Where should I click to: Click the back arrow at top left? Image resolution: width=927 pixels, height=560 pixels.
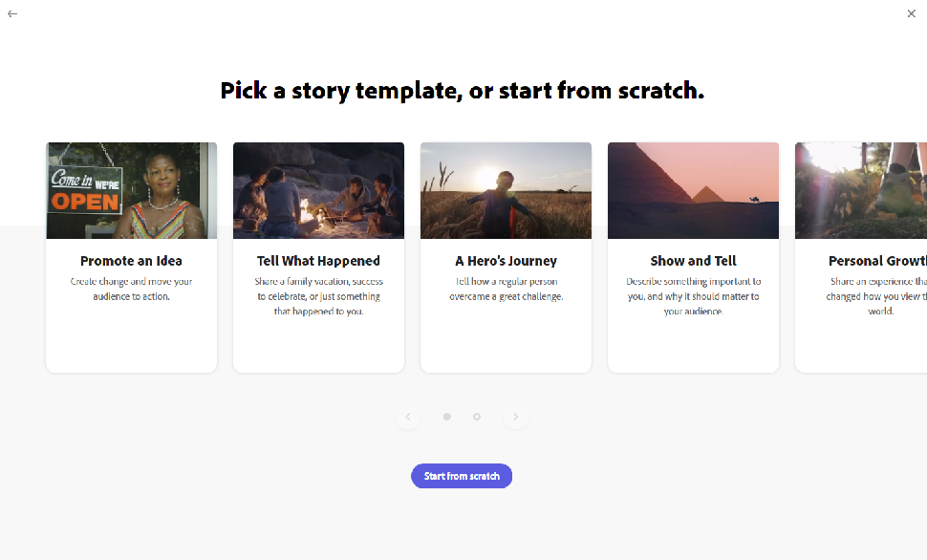(12, 13)
